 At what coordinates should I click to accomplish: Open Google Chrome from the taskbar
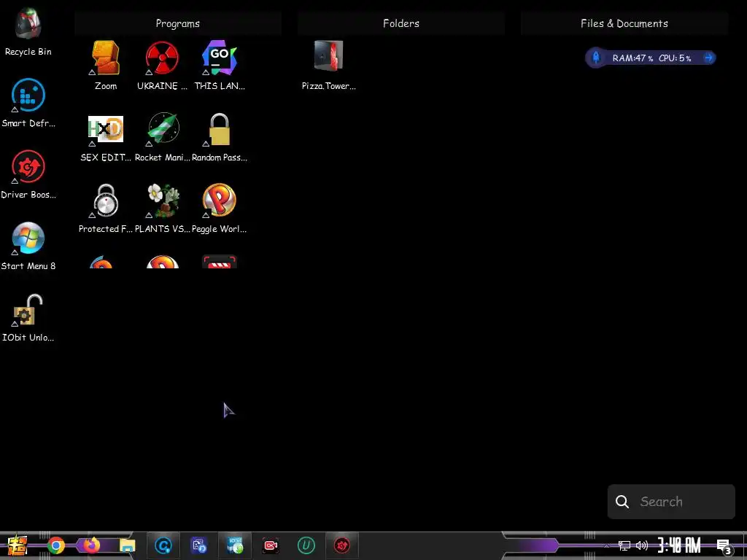click(55, 545)
